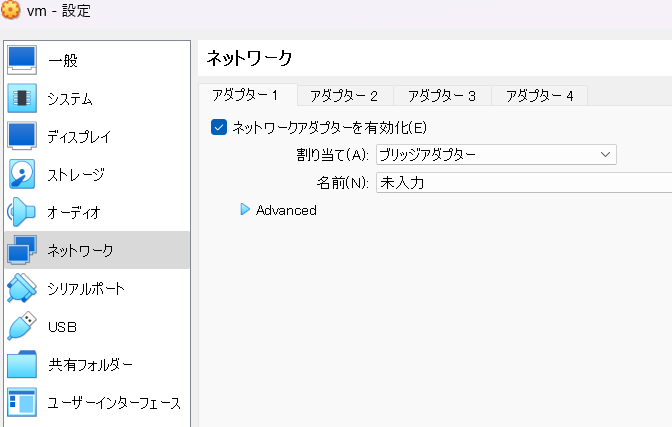Open the Audio (オーディオ) speaker icon

pos(21,212)
